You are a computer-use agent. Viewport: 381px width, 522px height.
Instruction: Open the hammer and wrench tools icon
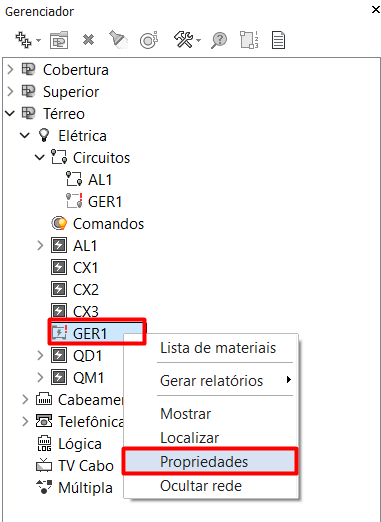click(x=184, y=40)
